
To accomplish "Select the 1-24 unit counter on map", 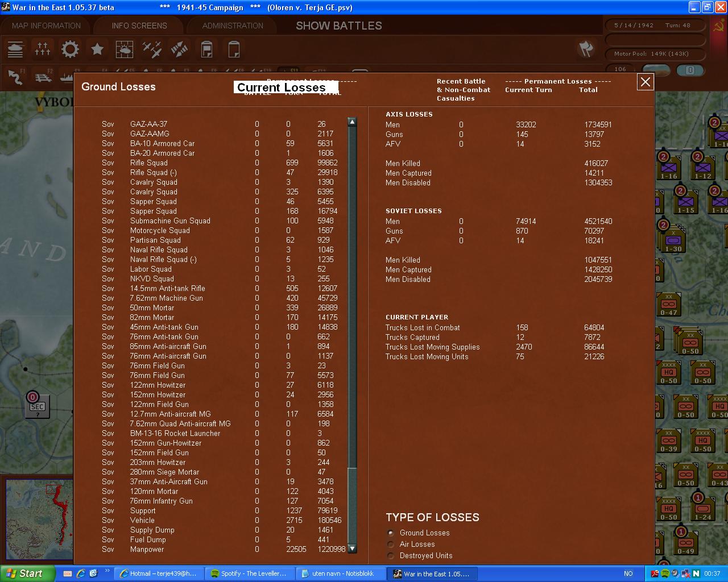I will tap(702, 509).
